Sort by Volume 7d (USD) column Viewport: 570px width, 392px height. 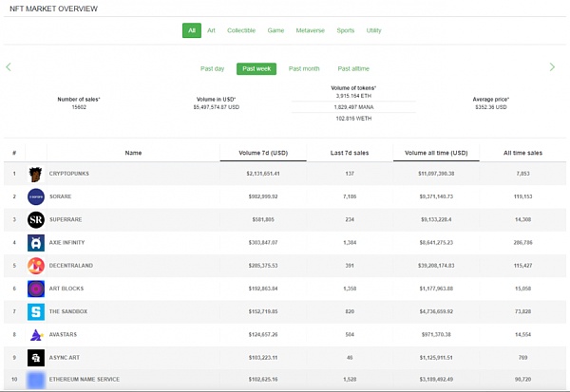(x=263, y=153)
